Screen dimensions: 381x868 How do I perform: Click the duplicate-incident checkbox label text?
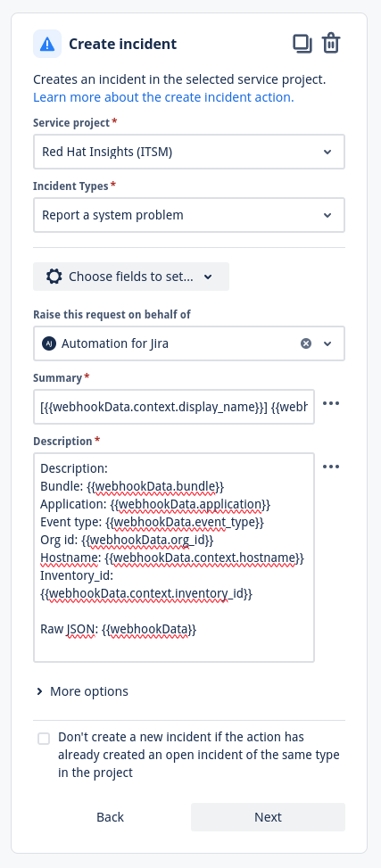(x=199, y=755)
